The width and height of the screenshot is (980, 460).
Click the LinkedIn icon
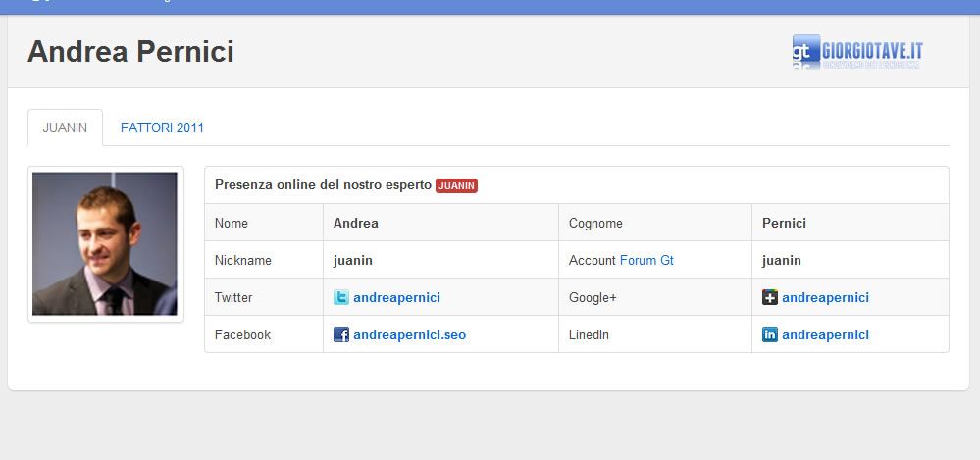point(770,334)
